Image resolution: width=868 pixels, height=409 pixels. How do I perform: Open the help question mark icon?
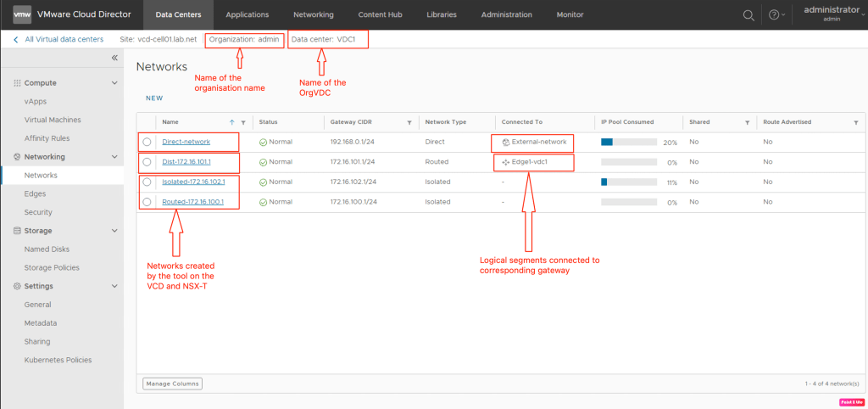[773, 15]
